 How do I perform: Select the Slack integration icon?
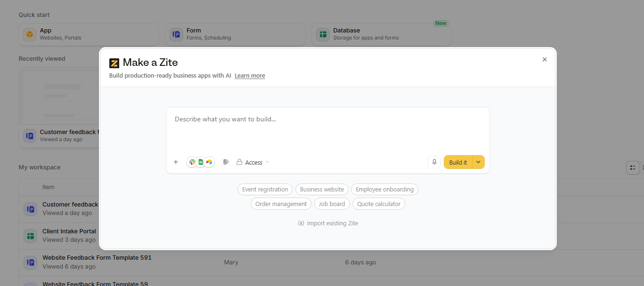[x=192, y=162]
